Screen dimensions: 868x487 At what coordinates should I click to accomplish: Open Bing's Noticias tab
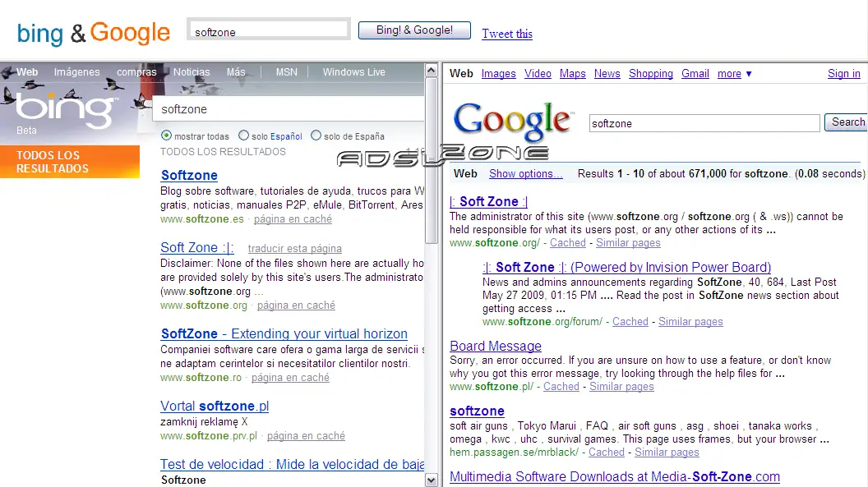(x=192, y=72)
